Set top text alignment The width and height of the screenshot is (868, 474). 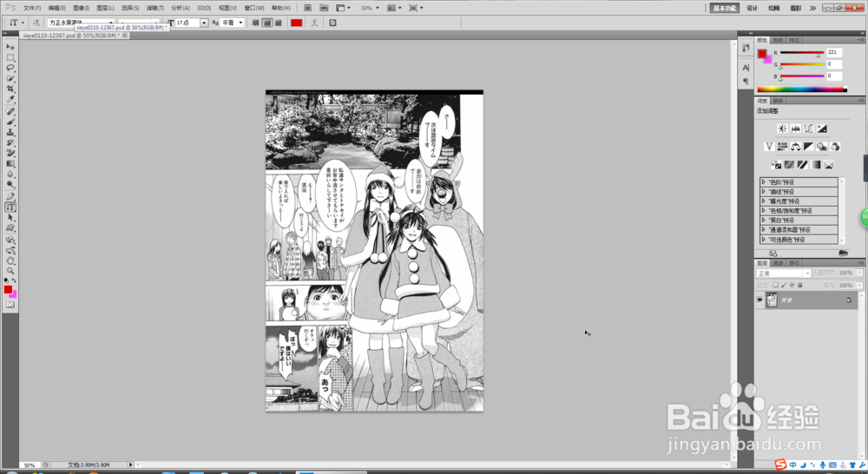[x=256, y=23]
